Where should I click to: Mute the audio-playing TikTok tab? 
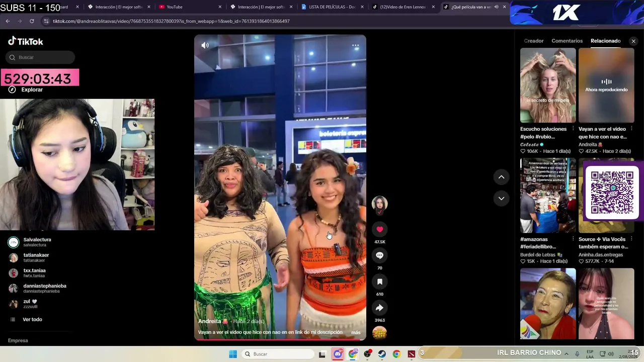(496, 7)
